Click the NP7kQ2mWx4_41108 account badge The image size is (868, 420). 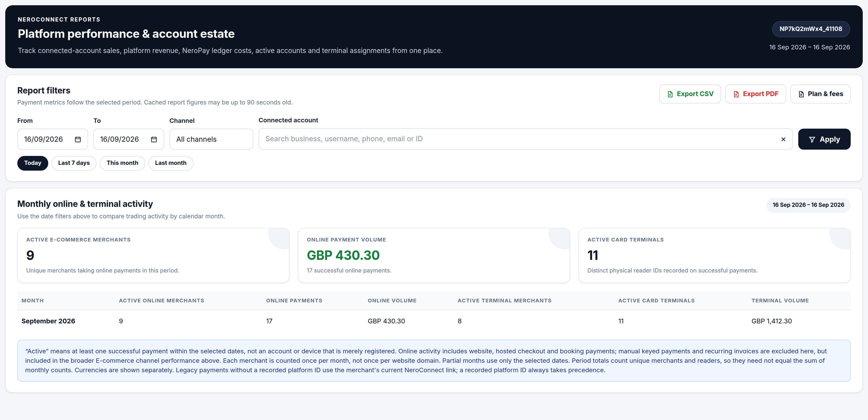point(811,29)
